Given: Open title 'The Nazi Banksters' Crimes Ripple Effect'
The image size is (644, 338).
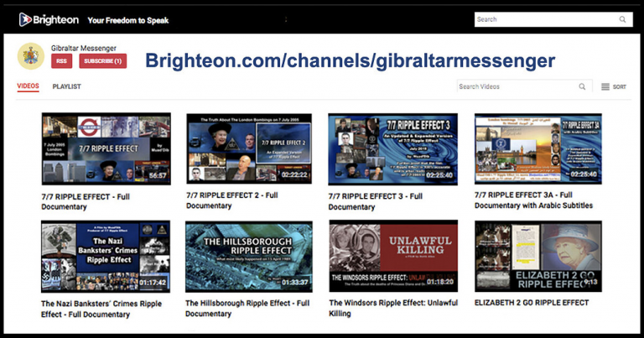Looking at the screenshot, I should tap(101, 309).
